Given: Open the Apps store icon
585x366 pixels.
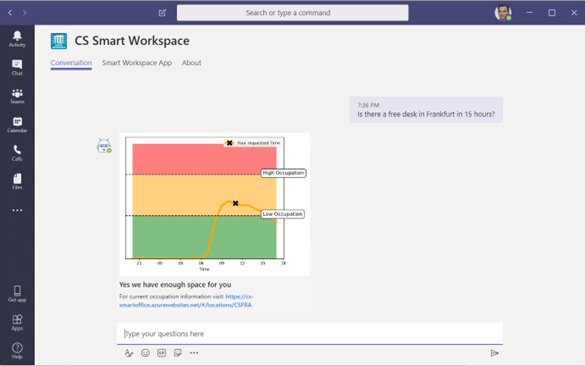Looking at the screenshot, I should (x=17, y=322).
